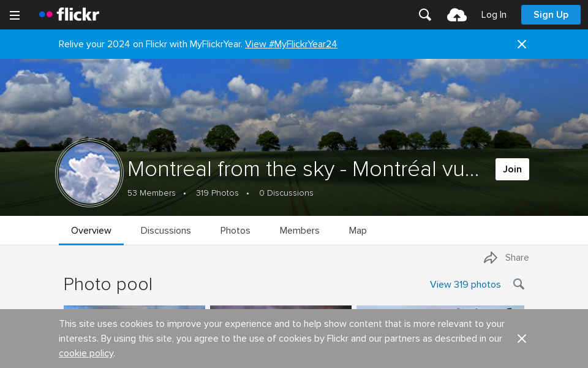The width and height of the screenshot is (588, 368).
Task: Click the Log In link
Action: [494, 15]
